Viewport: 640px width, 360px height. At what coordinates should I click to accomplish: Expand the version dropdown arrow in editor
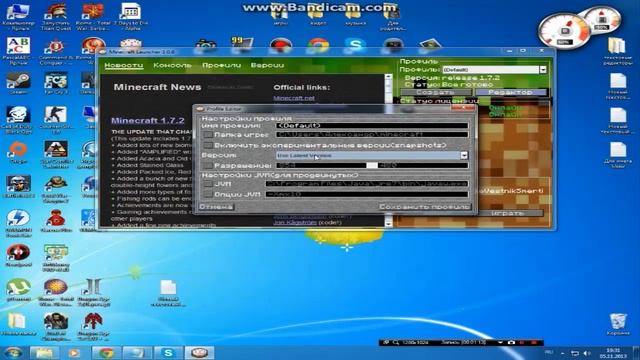point(464,156)
